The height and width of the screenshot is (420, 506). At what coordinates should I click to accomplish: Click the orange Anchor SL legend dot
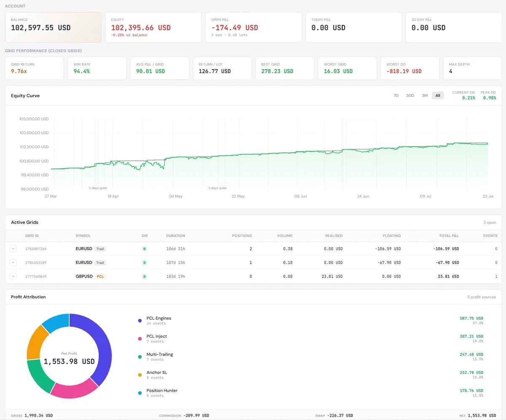[140, 375]
